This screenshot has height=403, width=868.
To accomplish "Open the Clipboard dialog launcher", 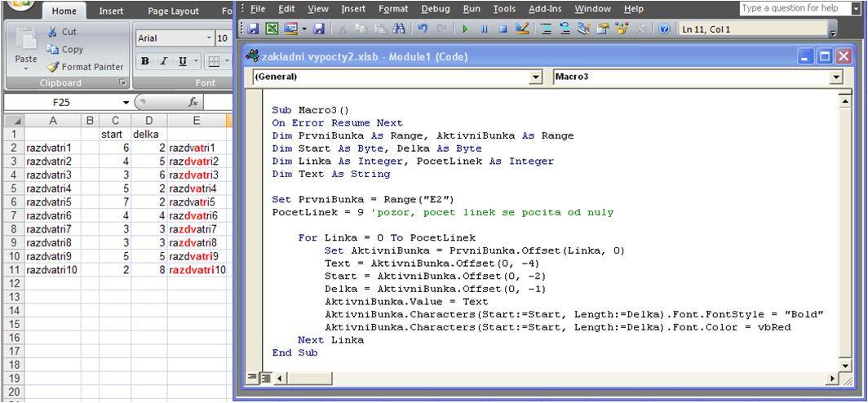I will (x=122, y=83).
